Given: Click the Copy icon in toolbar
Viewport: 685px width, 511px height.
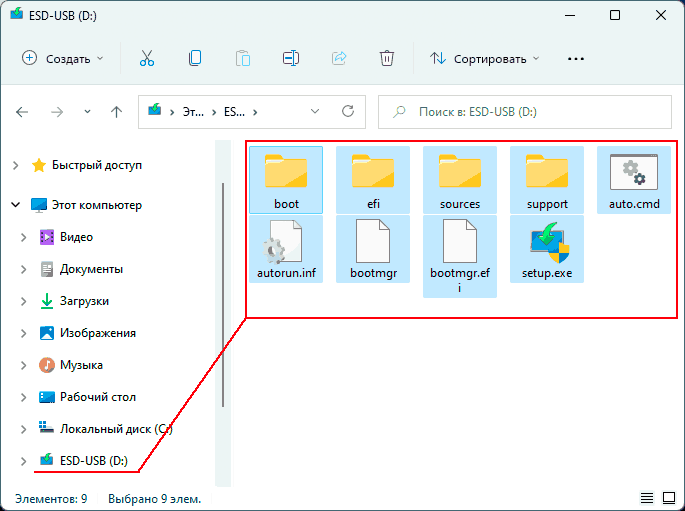Looking at the screenshot, I should 195,58.
